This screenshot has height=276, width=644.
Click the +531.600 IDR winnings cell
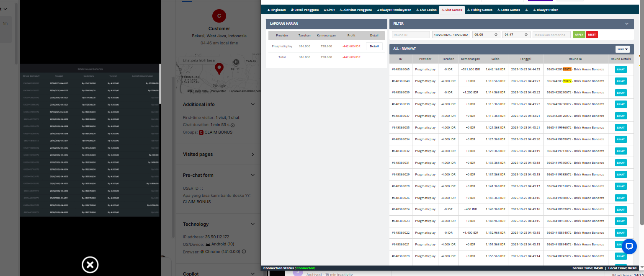point(470,70)
